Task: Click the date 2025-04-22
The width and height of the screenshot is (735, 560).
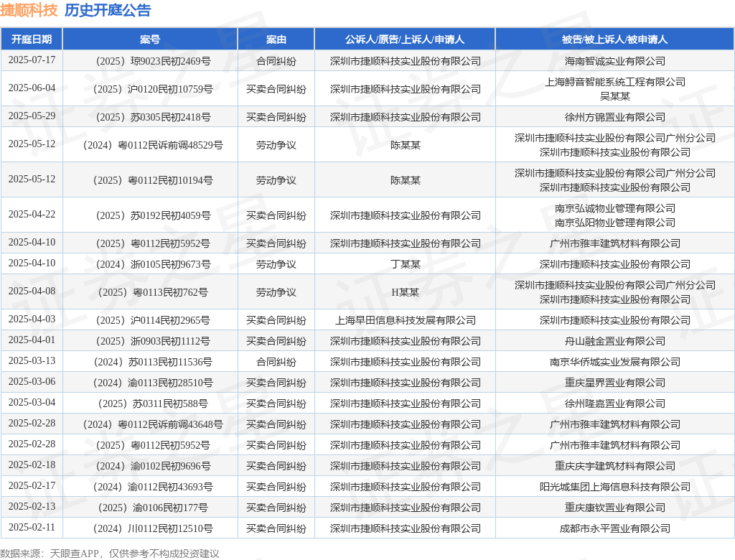Action: click(x=32, y=215)
